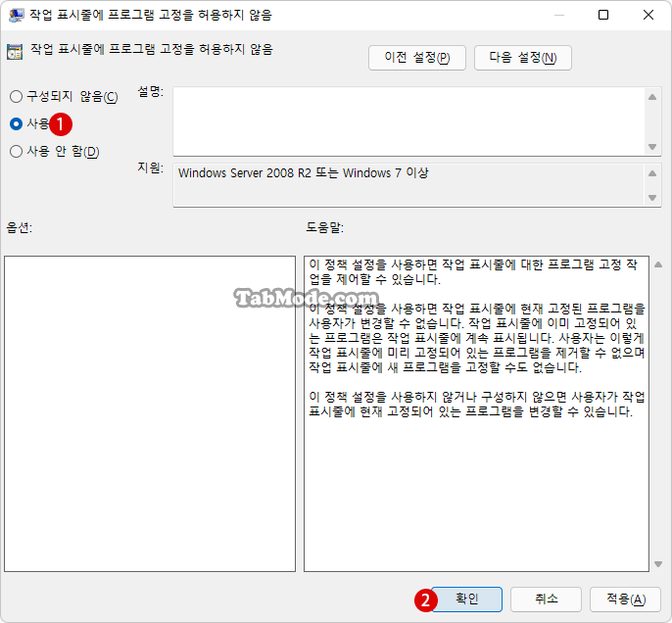Click the empty 옵션 options pane
The width and height of the screenshot is (672, 623).
tap(150, 413)
